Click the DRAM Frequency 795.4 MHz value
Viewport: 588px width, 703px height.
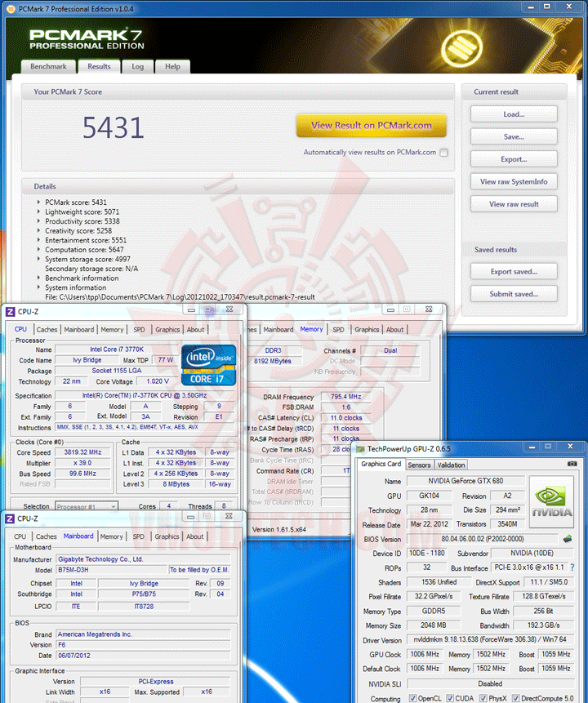point(345,396)
